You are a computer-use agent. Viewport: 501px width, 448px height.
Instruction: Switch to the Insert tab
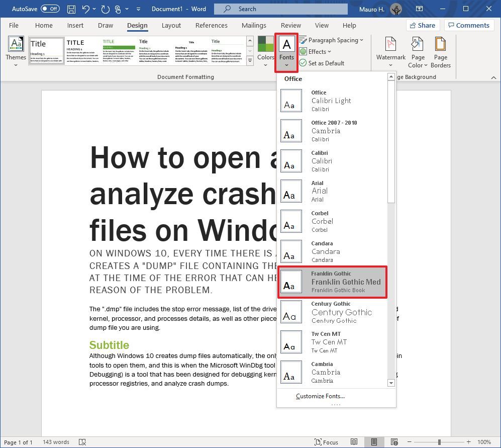pos(75,25)
